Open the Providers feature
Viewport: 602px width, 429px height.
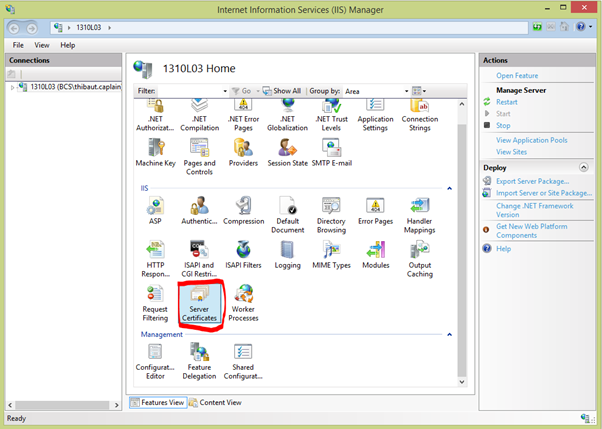pyautogui.click(x=243, y=153)
